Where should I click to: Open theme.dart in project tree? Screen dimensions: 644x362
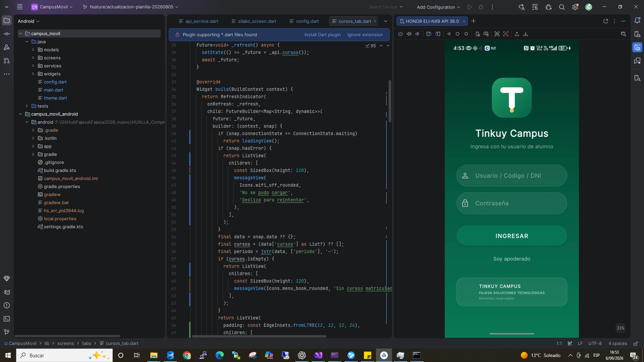55,98
